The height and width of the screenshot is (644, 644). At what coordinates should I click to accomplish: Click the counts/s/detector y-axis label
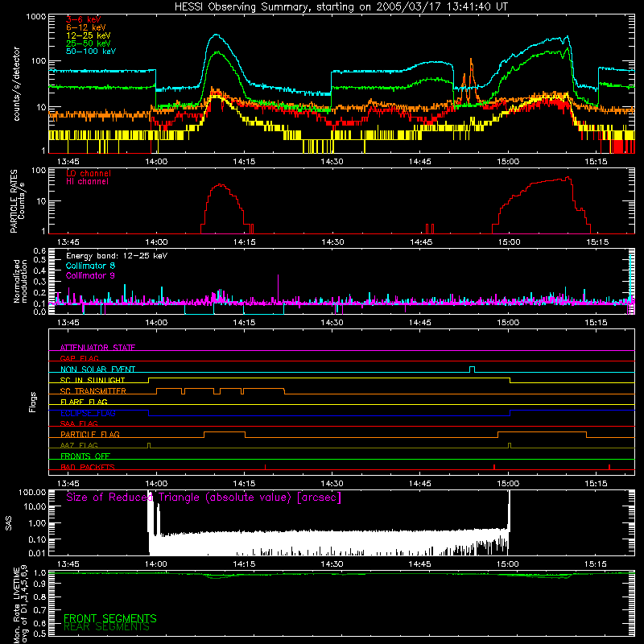(16, 84)
